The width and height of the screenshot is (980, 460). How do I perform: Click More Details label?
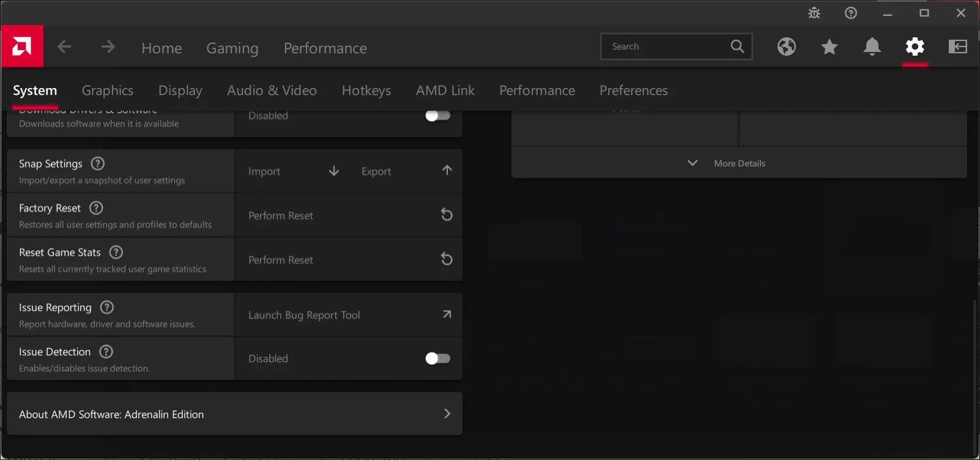(x=740, y=163)
